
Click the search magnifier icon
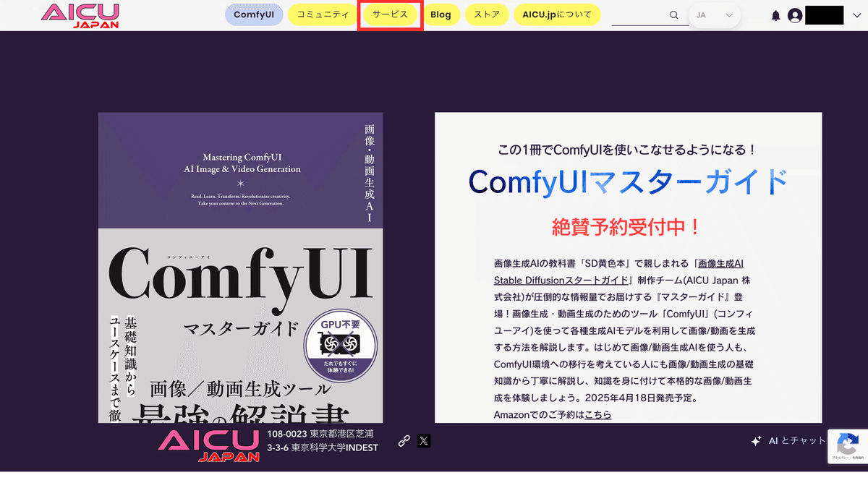[674, 15]
